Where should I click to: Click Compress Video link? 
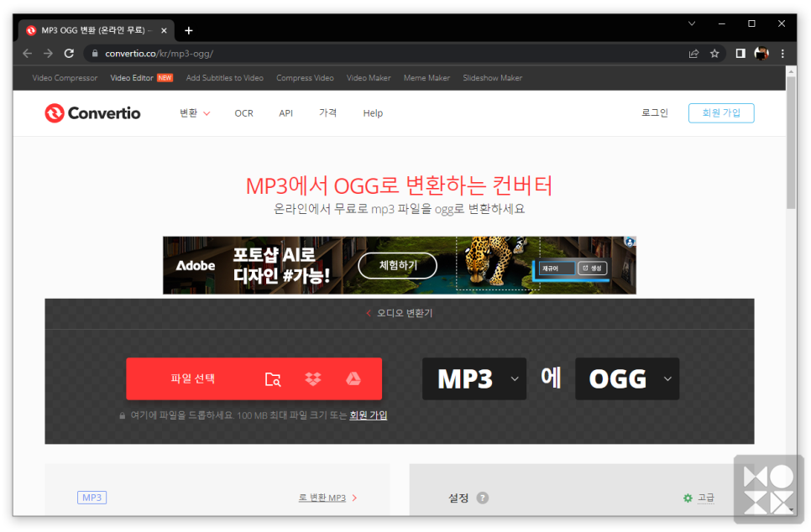click(305, 78)
